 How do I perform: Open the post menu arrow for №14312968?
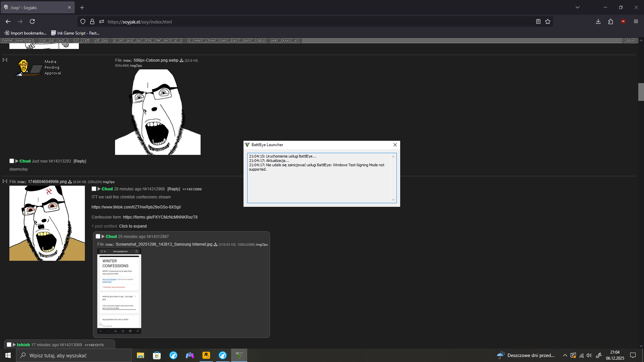point(99,189)
